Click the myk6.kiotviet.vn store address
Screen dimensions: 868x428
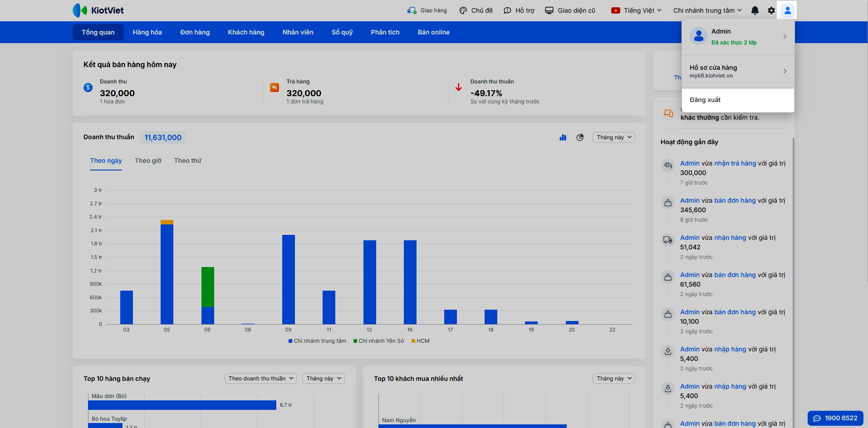(711, 76)
